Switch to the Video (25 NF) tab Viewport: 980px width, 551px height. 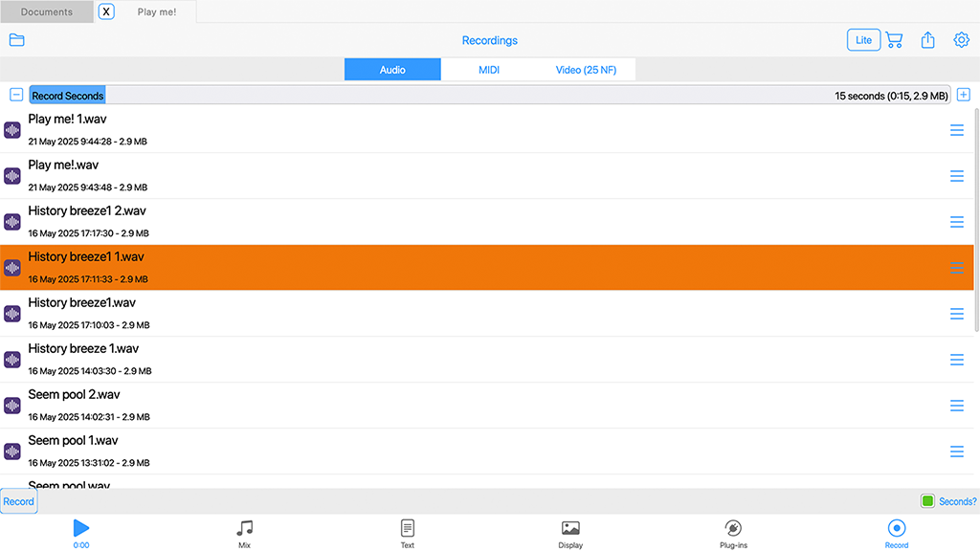[x=587, y=70]
